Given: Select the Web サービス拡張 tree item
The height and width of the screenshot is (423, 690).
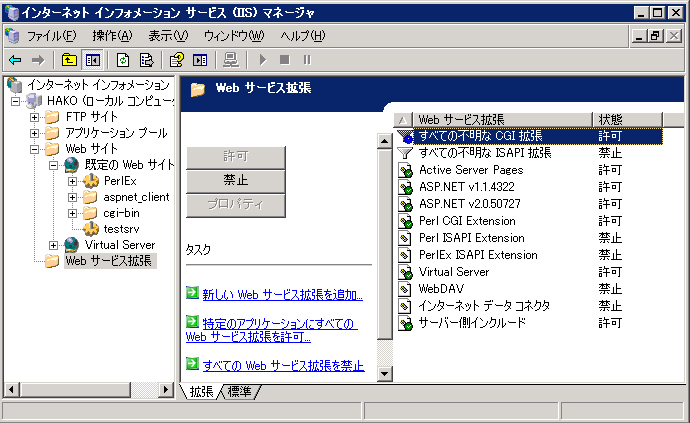Looking at the screenshot, I should tap(109, 261).
